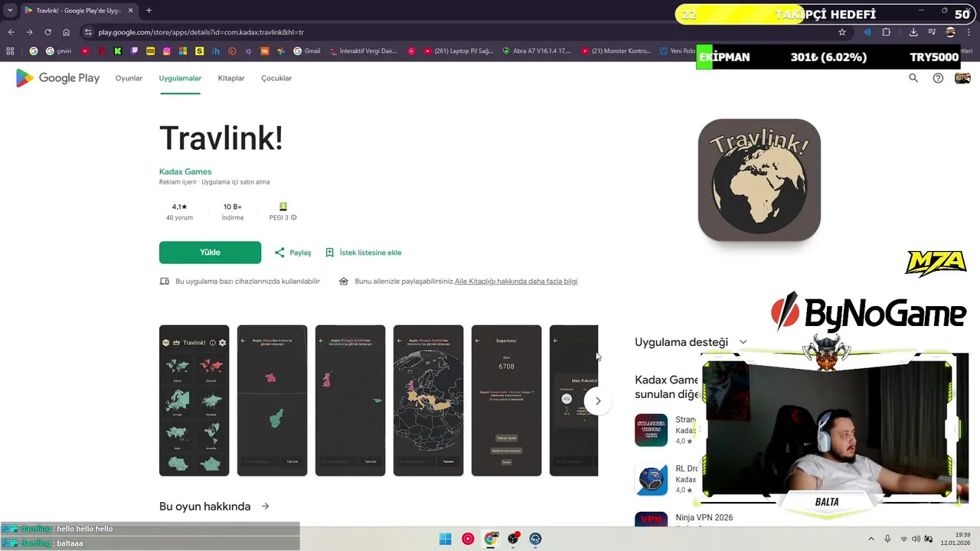This screenshot has height=551, width=980.
Task: Click the taskbar microphone icon
Action: [x=887, y=539]
